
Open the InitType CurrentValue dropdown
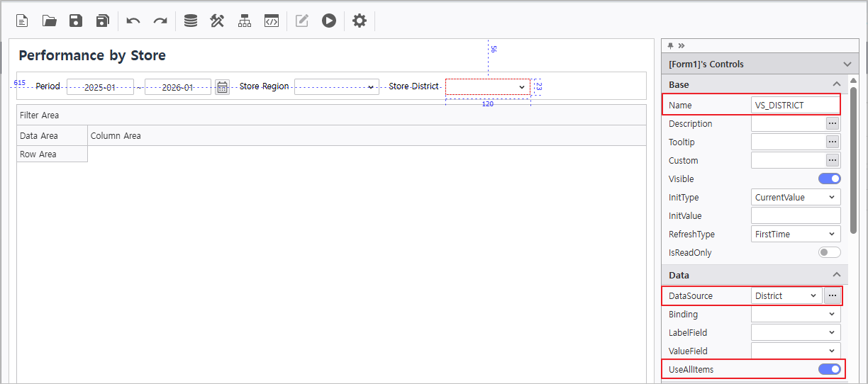click(x=796, y=197)
